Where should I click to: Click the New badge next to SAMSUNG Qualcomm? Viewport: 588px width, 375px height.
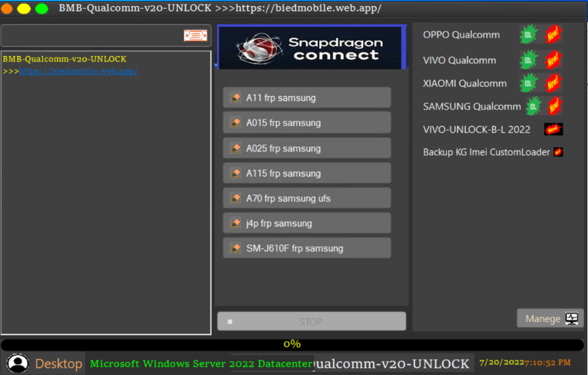click(554, 106)
